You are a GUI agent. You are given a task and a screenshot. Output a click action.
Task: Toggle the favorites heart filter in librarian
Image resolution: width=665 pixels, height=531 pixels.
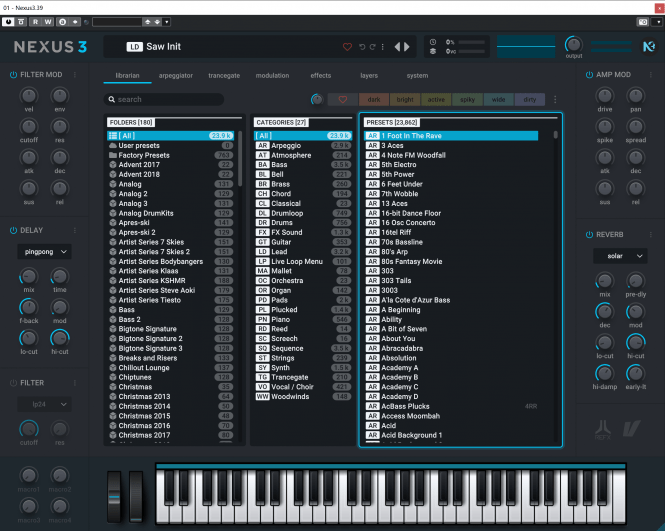[343, 99]
